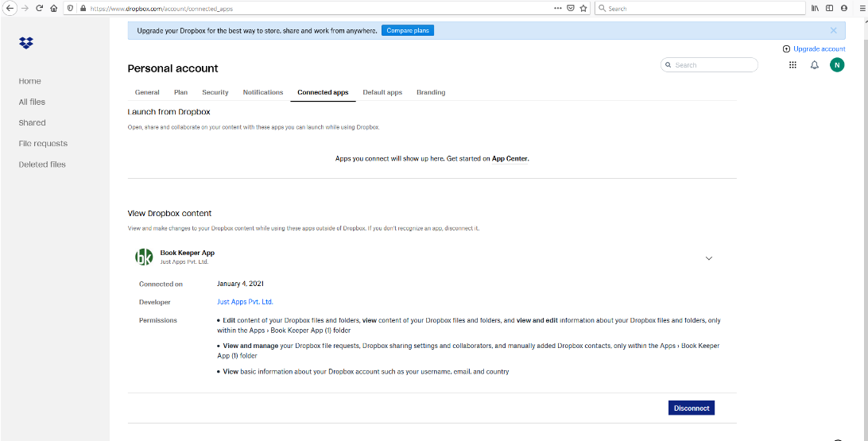
Task: Open Deleted files in the sidebar
Action: [x=42, y=164]
